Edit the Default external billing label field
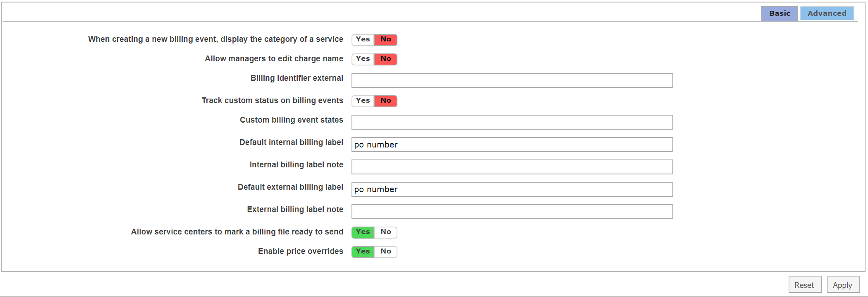 tap(512, 189)
